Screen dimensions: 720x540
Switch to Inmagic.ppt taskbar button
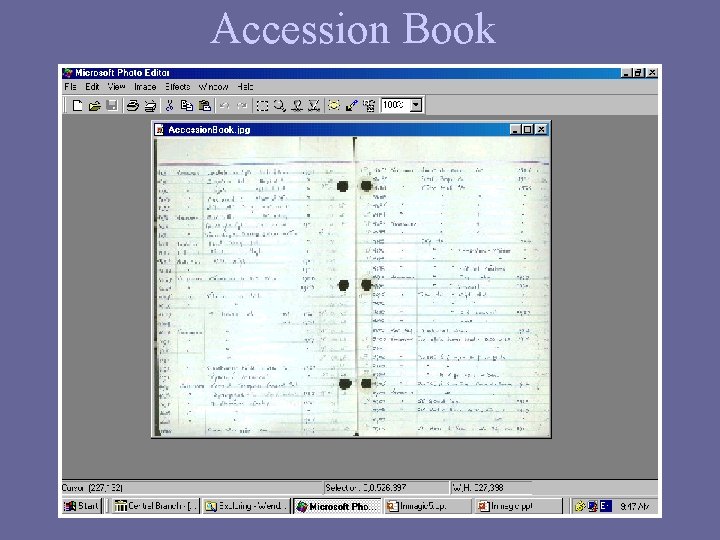point(518,506)
